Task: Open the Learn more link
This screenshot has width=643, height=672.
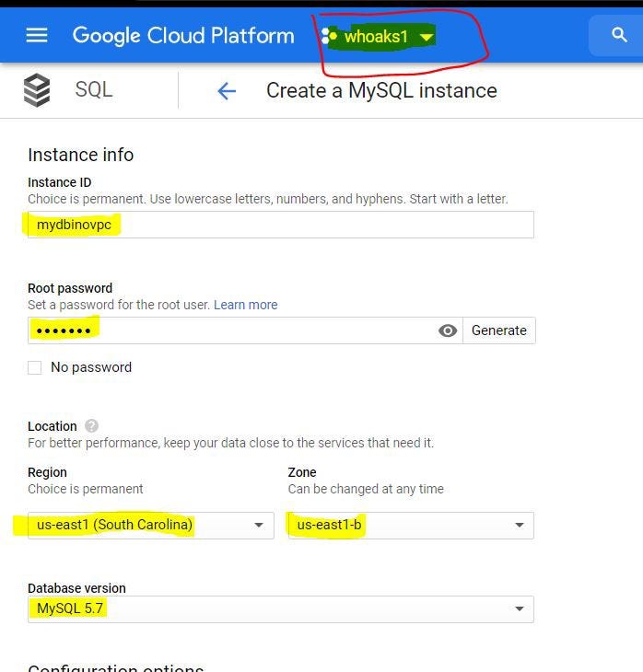Action: click(245, 305)
